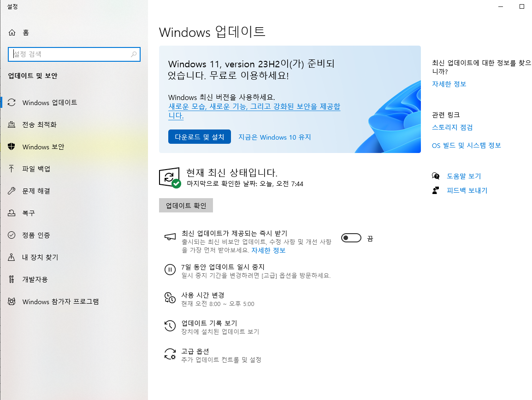This screenshot has height=400, width=532.
Task: Click 지금은 Windows 10 유지 link
Action: pos(274,137)
